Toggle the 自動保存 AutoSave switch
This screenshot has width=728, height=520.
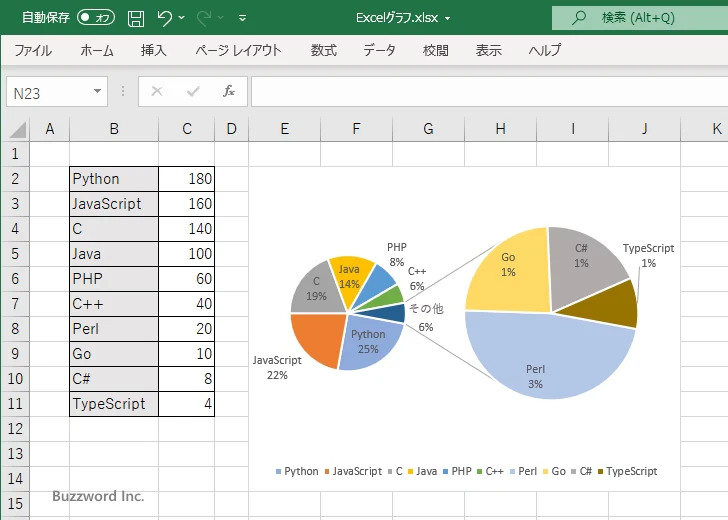[96, 18]
